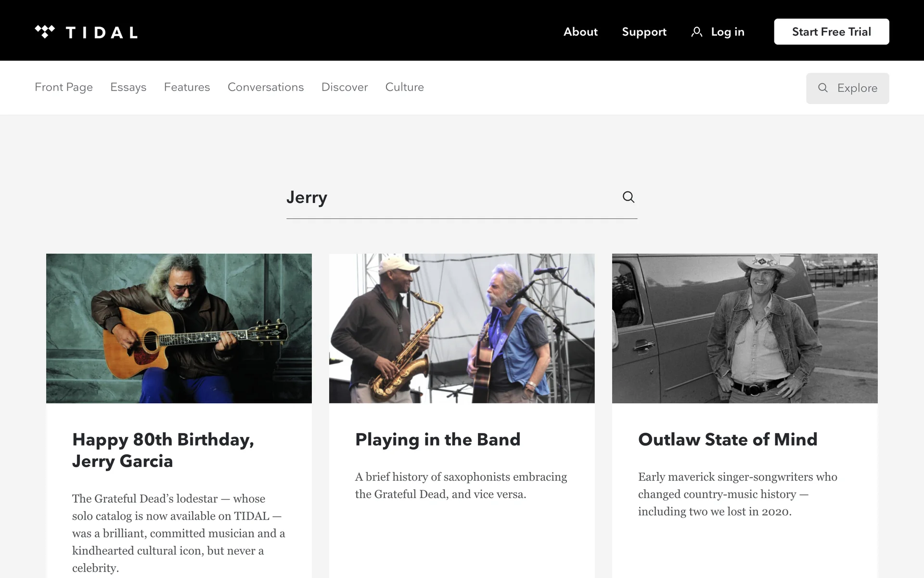Switch to the Essays section
Viewport: 924px width, 578px height.
pyautogui.click(x=128, y=87)
